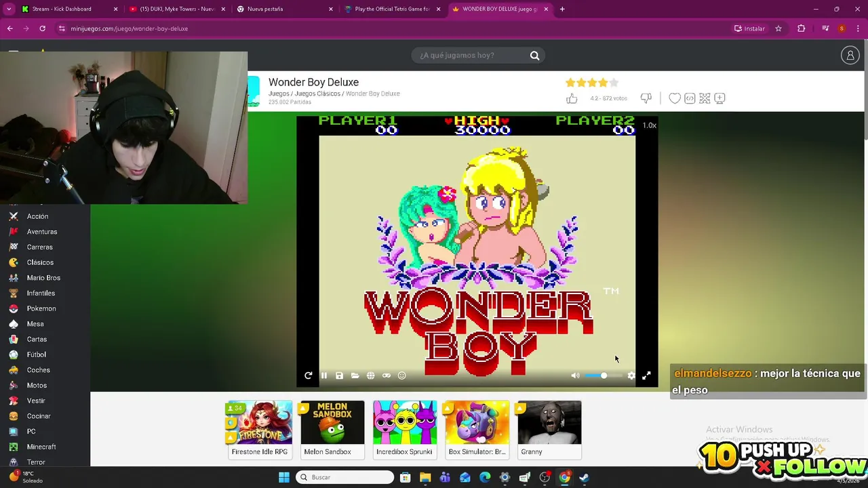Switch to the Official Tetris Game tab
The height and width of the screenshot is (488, 868).
point(392,9)
